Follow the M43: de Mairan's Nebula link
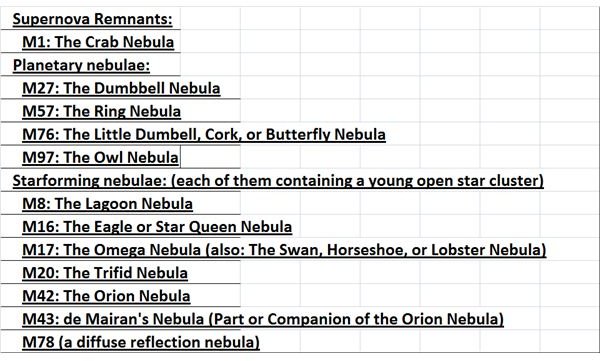600x361 pixels. 263,319
